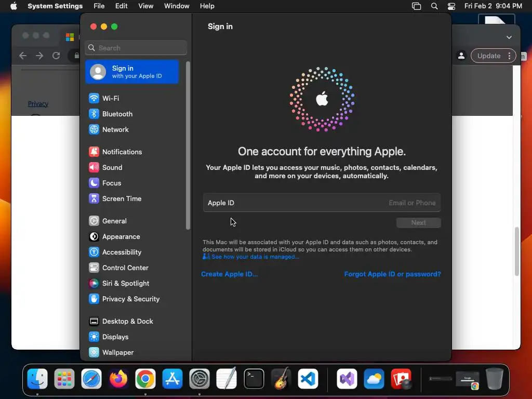Image resolution: width=532 pixels, height=399 pixels.
Task: Click Privacy link in Chrome window
Action: coord(38,104)
